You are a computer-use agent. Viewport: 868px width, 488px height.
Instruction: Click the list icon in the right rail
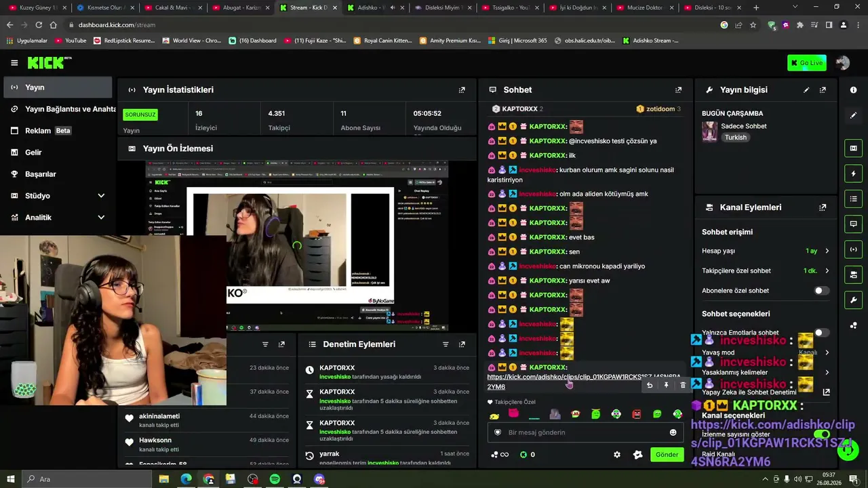coord(853,199)
